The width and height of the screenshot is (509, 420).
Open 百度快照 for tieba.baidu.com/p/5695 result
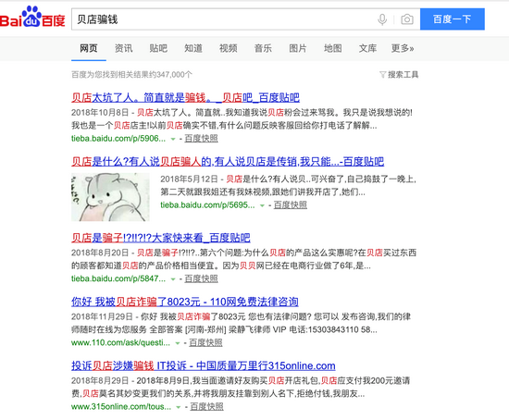[x=291, y=205]
